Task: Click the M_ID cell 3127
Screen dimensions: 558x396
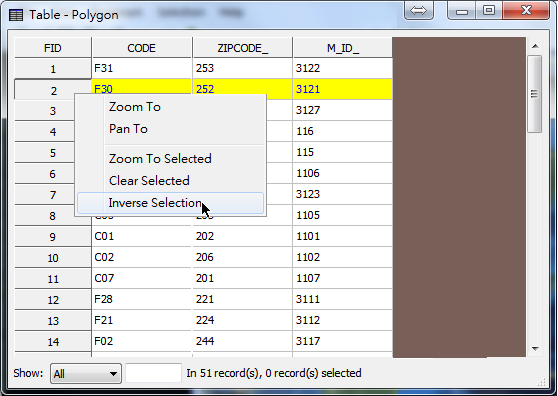Action: point(343,110)
